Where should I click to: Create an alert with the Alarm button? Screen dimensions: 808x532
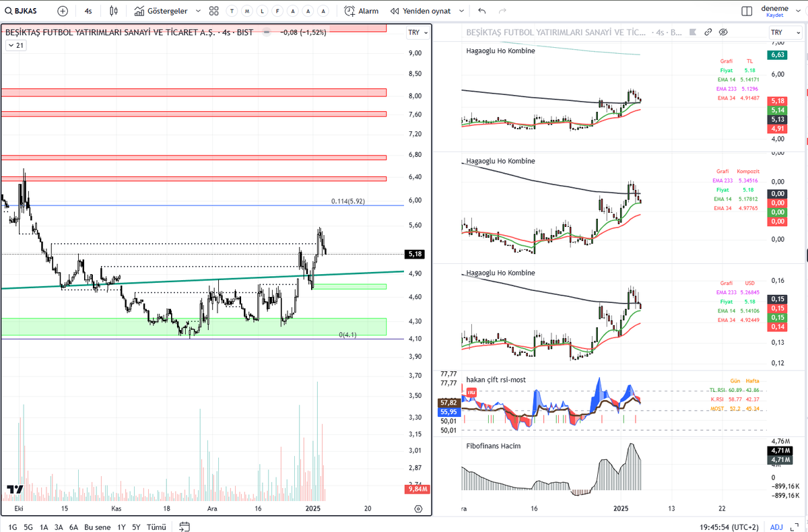coord(361,11)
